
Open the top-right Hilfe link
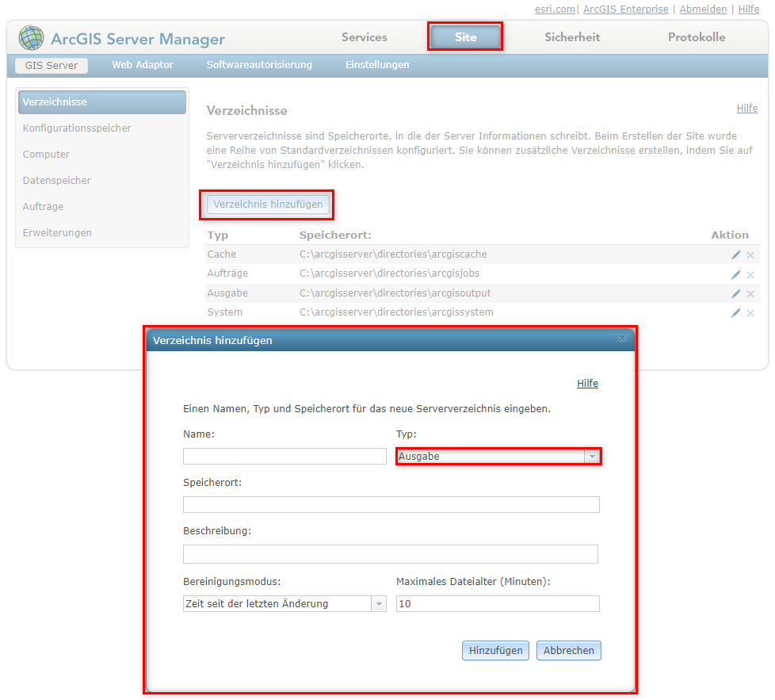[749, 9]
